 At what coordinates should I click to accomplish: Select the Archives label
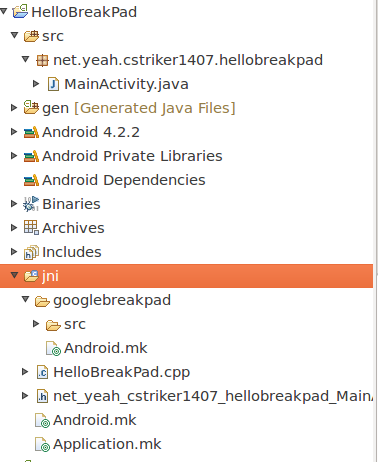point(73,228)
